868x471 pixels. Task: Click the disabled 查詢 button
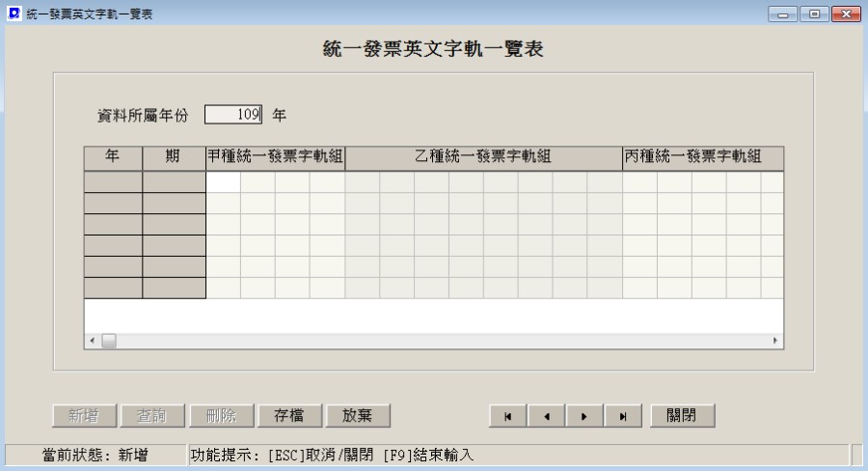click(x=152, y=416)
